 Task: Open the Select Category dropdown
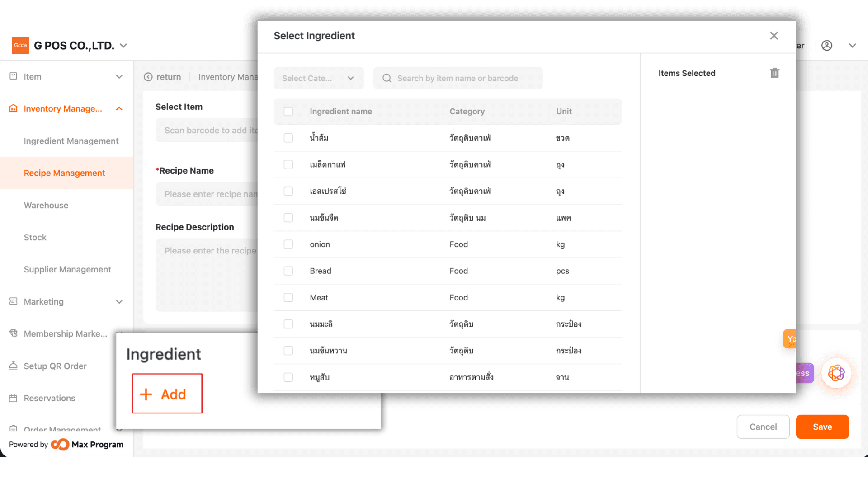pos(319,78)
